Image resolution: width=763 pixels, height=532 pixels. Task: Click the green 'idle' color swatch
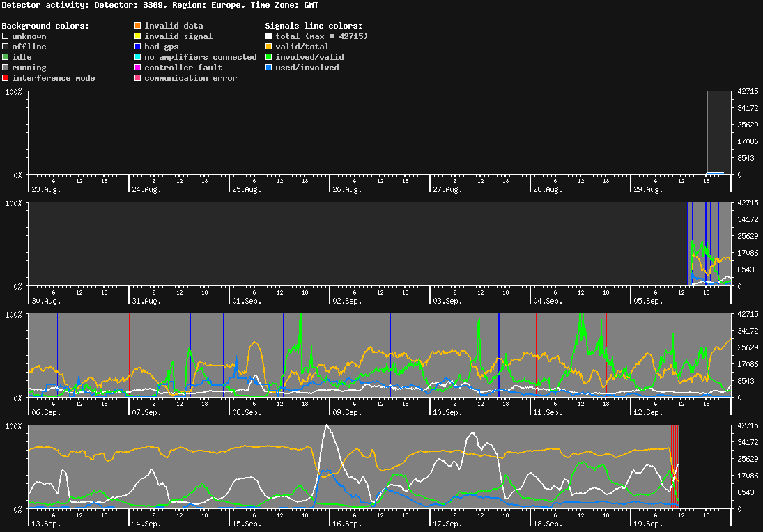point(6,57)
